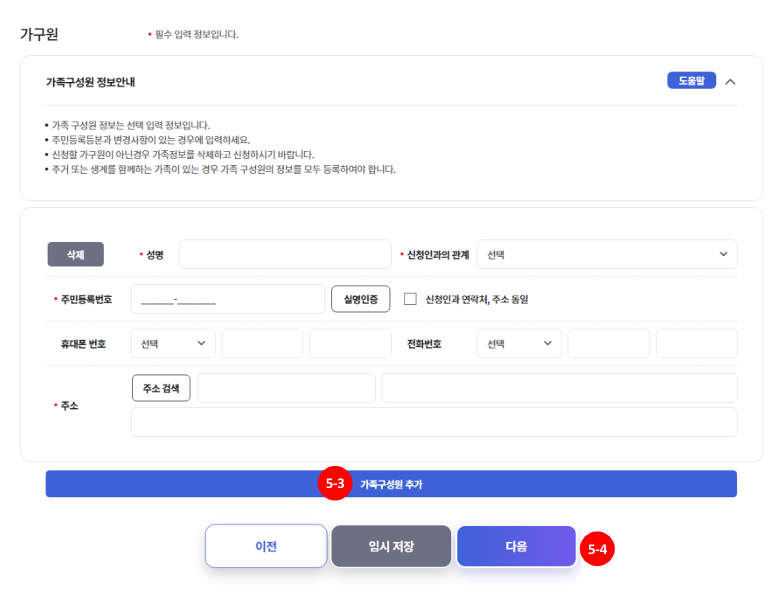Check 신청인과 연락처, 주소 동일 checkbox
The image size is (778, 602).
coord(410,299)
